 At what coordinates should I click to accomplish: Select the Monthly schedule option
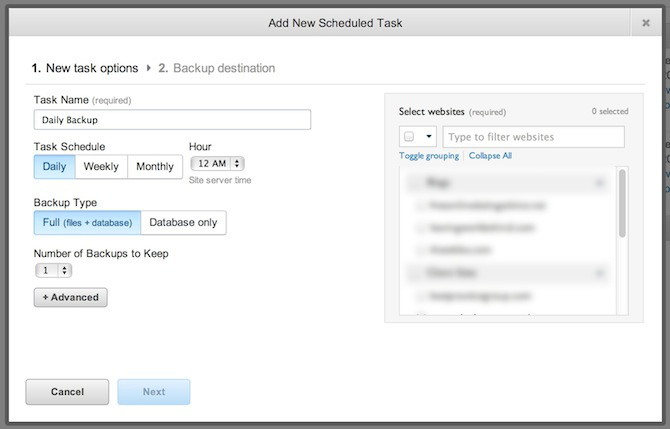click(155, 167)
